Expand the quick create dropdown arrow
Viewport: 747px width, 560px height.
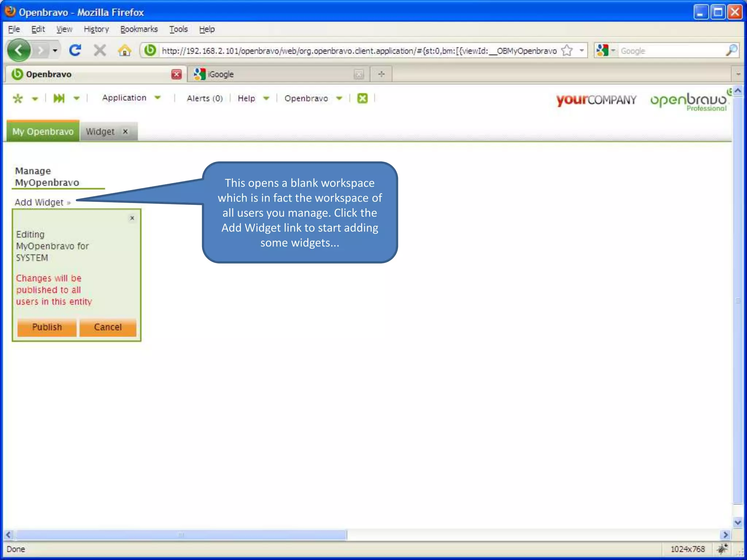(35, 98)
